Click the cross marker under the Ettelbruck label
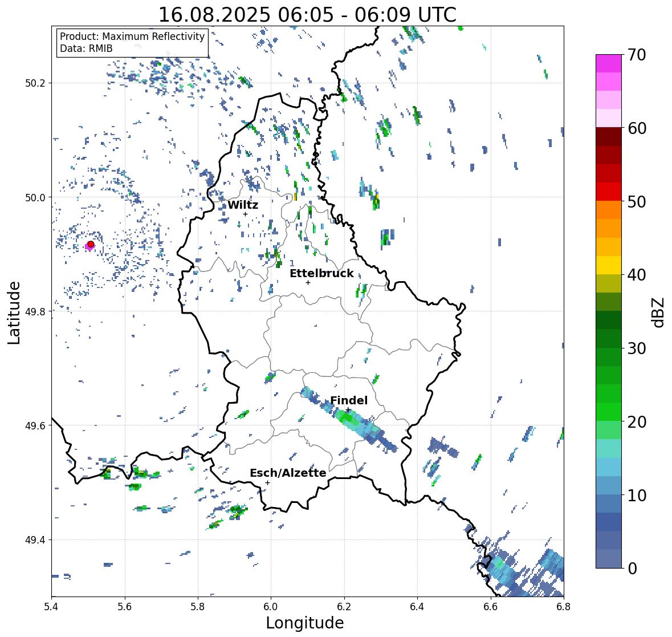672x637 pixels. click(x=308, y=282)
